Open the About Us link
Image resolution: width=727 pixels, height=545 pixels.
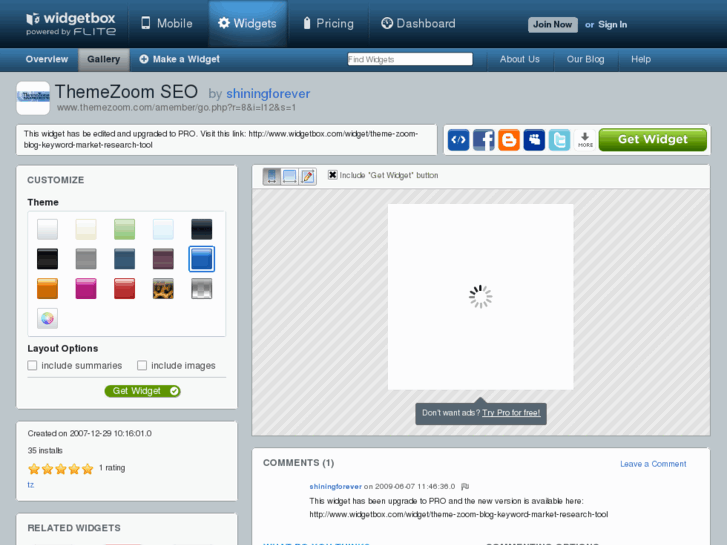(519, 59)
